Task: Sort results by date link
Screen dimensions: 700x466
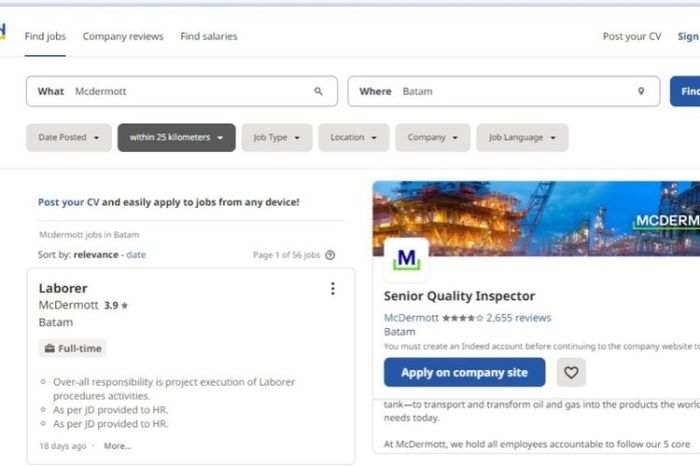Action: pos(136,254)
